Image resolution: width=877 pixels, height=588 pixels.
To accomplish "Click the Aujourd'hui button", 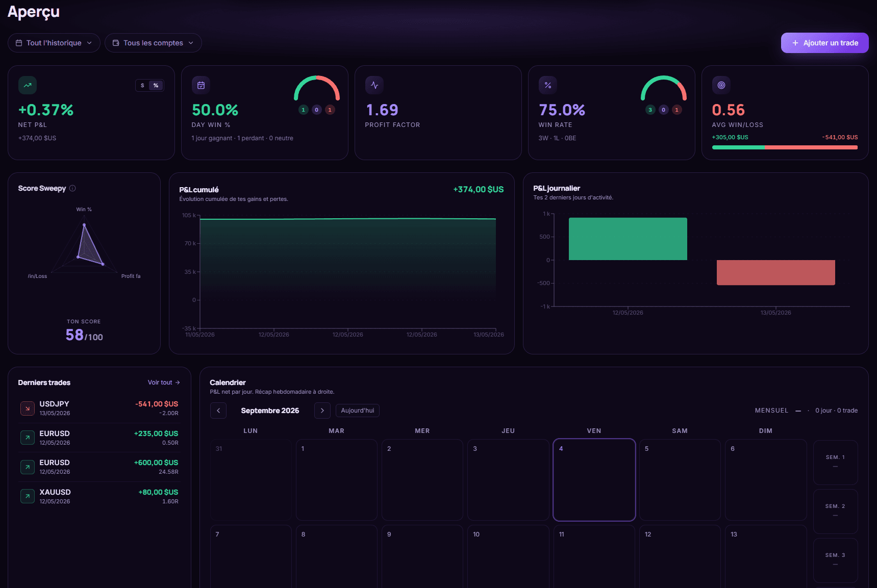I will coord(358,411).
